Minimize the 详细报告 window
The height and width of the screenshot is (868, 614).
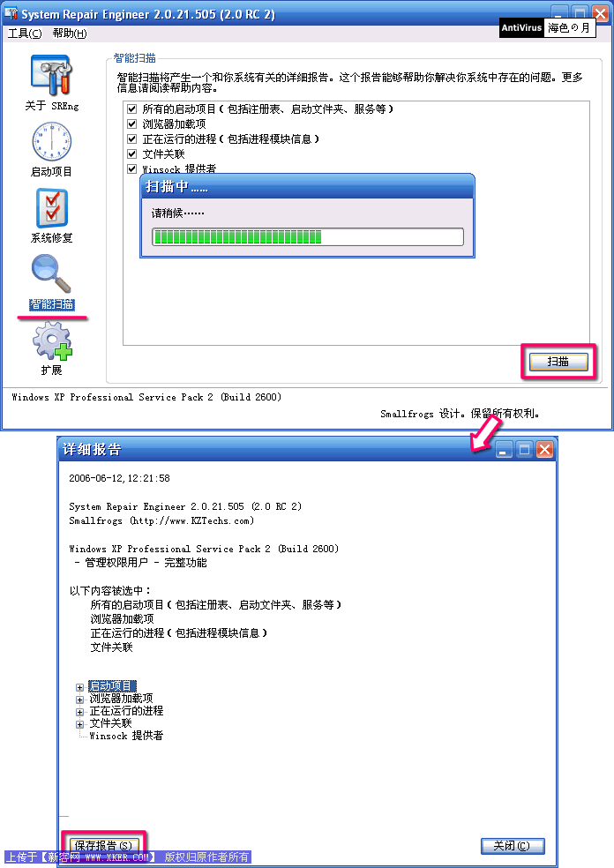[503, 450]
